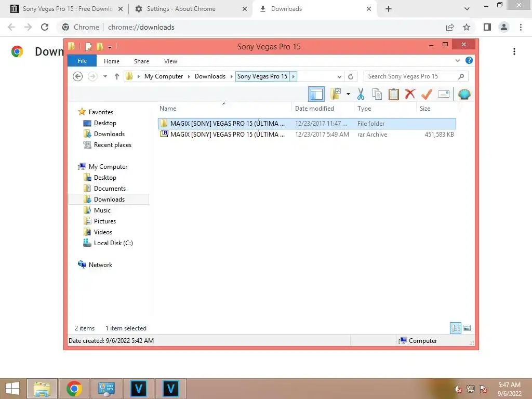This screenshot has height=399, width=532.
Task: Open Videos in the navigation tree
Action: 103,232
